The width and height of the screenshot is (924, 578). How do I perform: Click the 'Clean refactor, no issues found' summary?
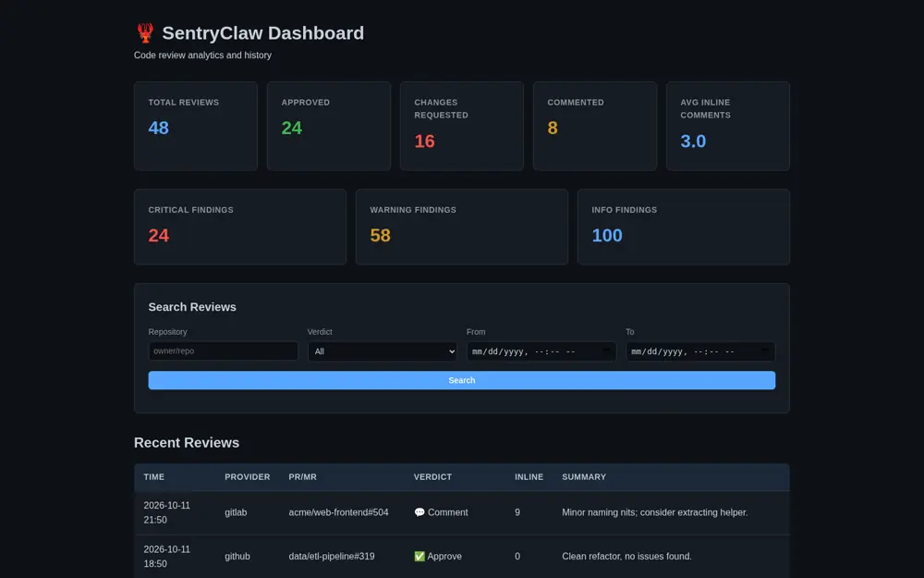tap(626, 556)
